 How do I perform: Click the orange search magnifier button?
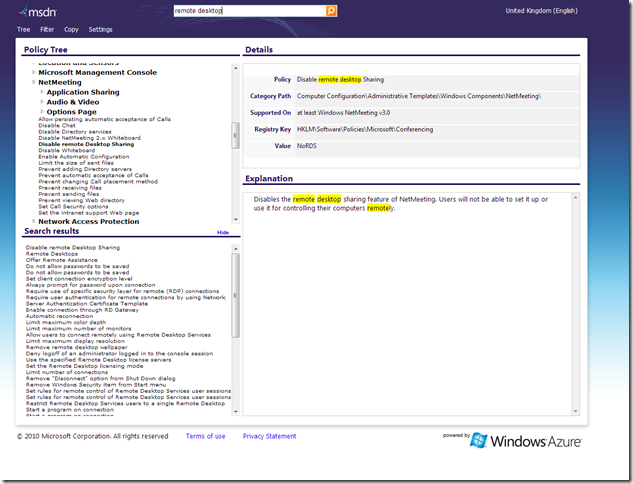331,11
